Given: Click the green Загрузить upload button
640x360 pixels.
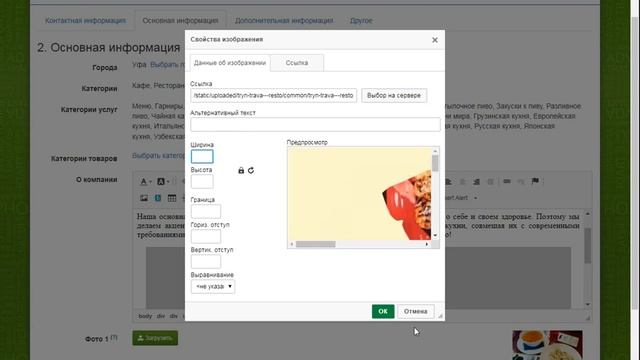Looking at the screenshot, I should coord(155,338).
